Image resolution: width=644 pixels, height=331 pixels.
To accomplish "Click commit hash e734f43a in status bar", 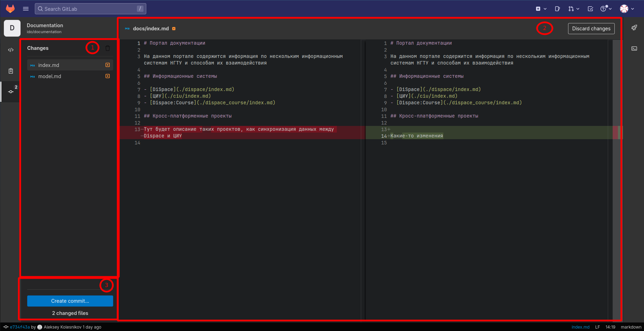I will click(20, 327).
